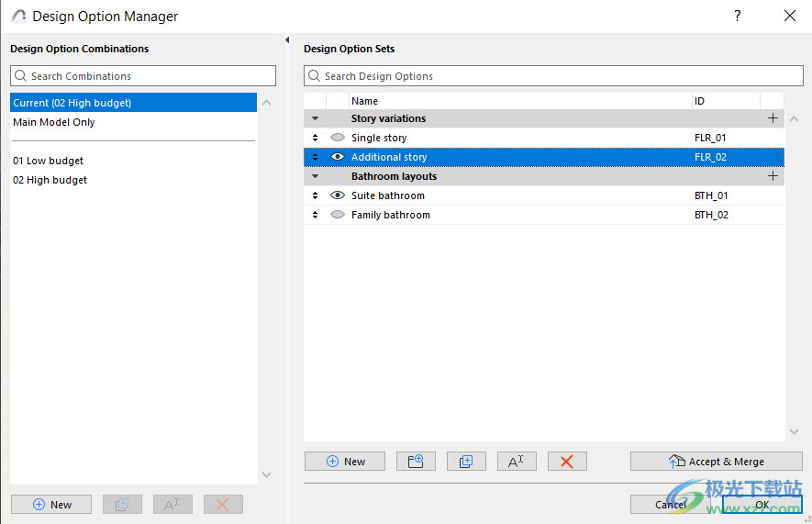Click the reorder handle for Family bathroom

click(315, 215)
